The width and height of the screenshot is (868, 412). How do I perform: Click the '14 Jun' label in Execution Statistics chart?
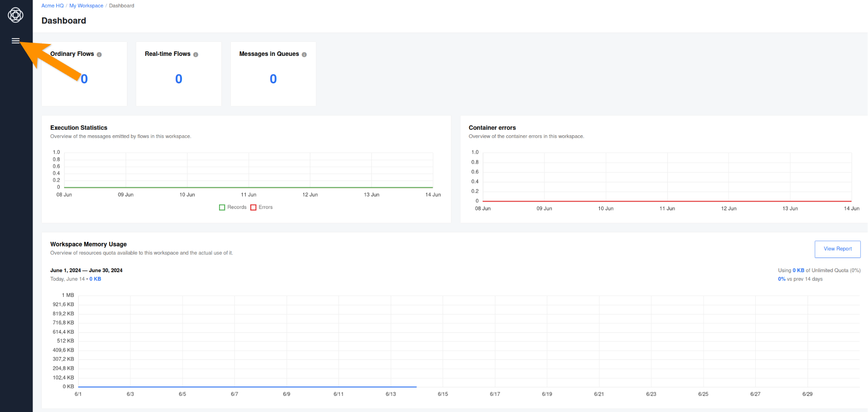click(433, 195)
